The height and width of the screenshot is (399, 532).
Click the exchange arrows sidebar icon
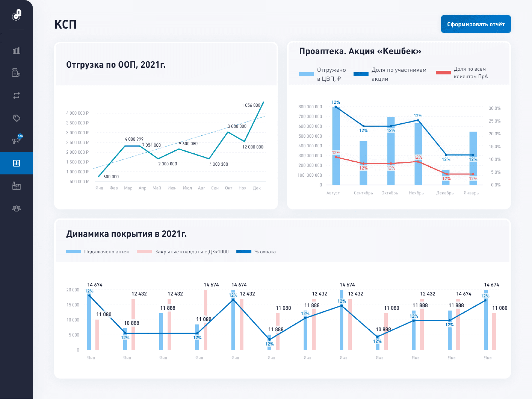click(x=17, y=95)
